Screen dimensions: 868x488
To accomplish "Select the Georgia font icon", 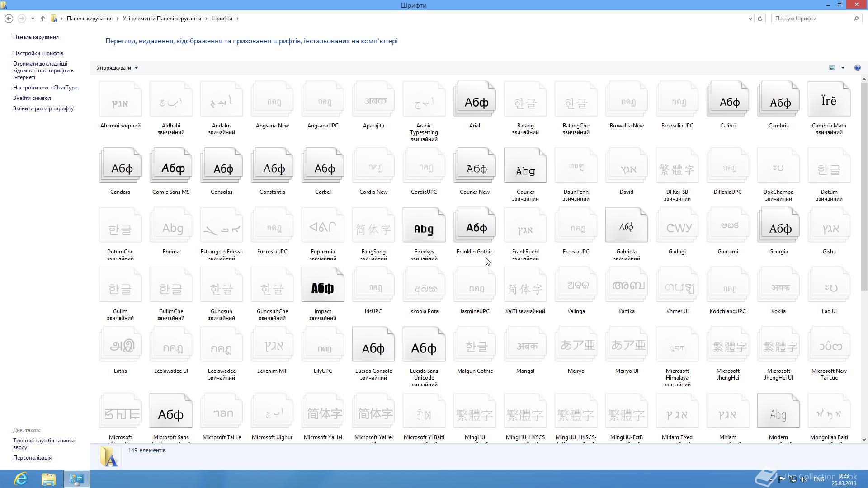I will tap(778, 225).
